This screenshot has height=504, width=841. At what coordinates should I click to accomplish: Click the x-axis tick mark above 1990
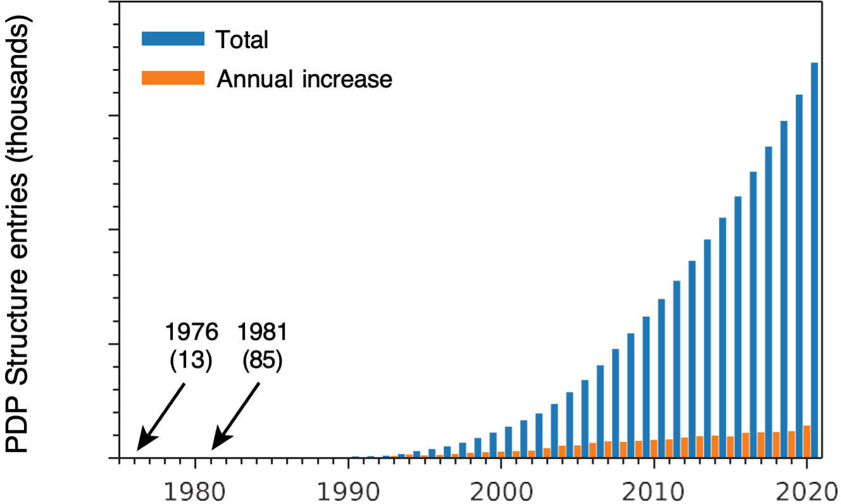pos(348,463)
